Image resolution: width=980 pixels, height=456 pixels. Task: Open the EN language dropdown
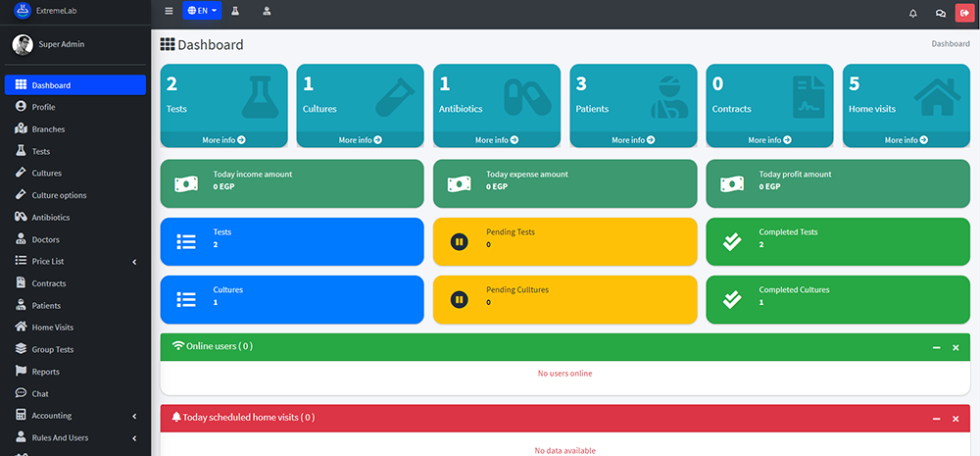(202, 11)
